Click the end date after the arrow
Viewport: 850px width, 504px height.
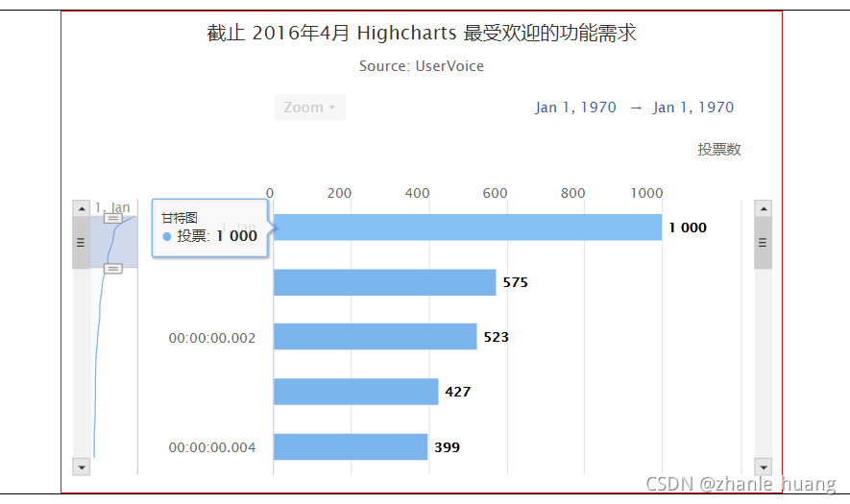click(692, 108)
